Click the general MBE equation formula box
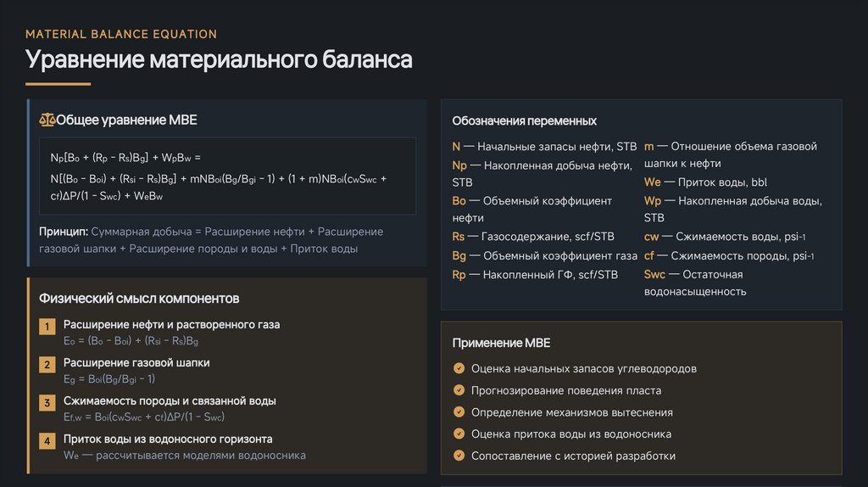 click(x=227, y=176)
